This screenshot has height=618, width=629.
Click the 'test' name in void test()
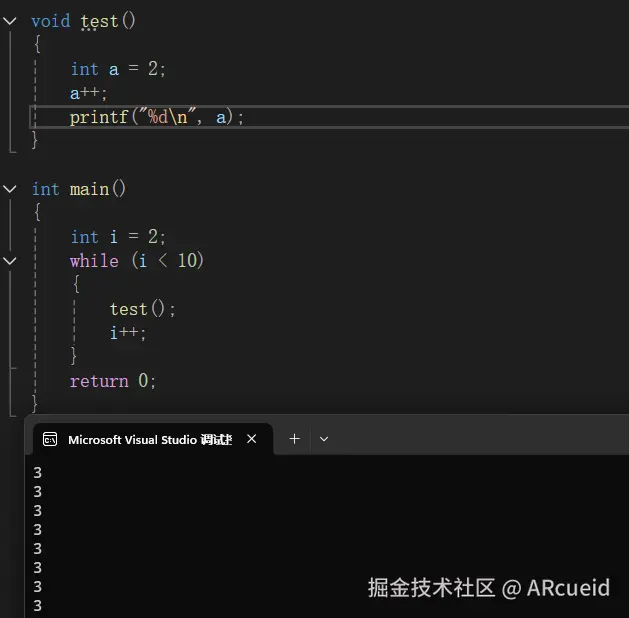99,21
